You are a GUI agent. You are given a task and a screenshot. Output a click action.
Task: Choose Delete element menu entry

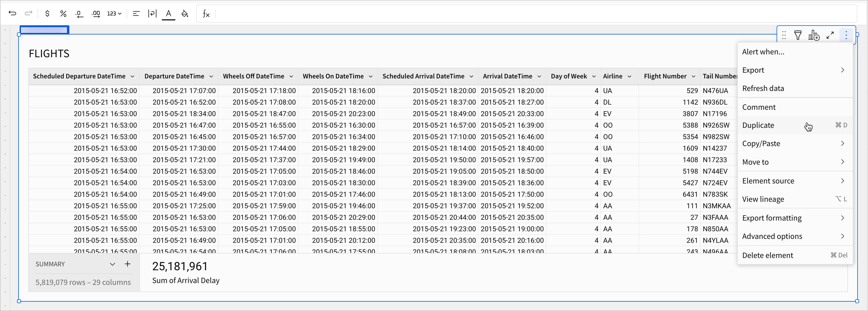[768, 255]
